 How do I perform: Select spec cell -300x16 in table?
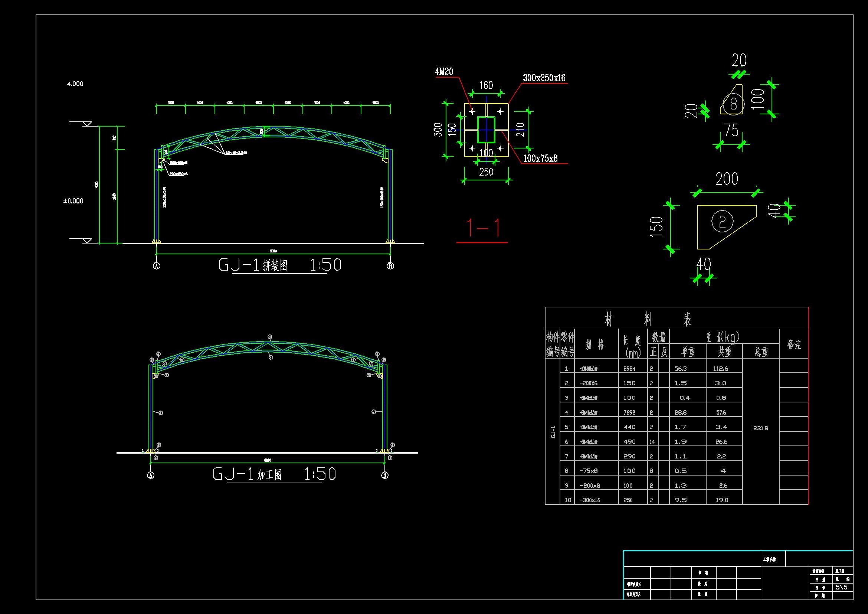coord(590,500)
